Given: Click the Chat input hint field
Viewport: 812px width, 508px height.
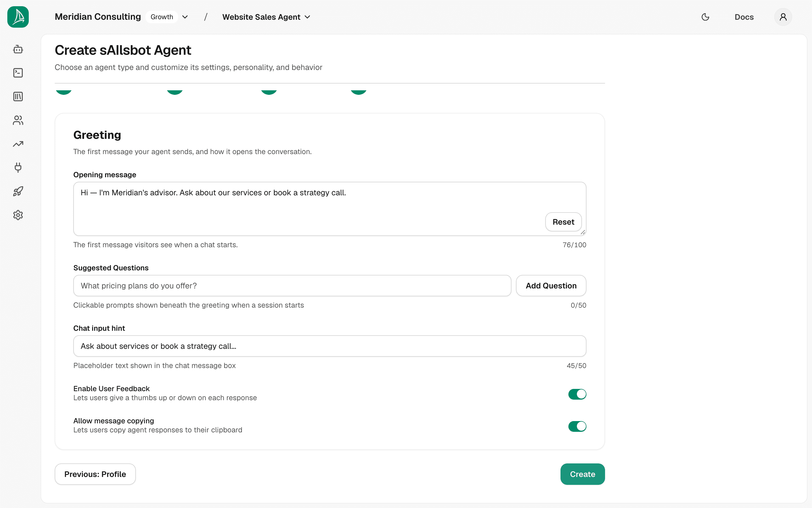Looking at the screenshot, I should (x=330, y=346).
